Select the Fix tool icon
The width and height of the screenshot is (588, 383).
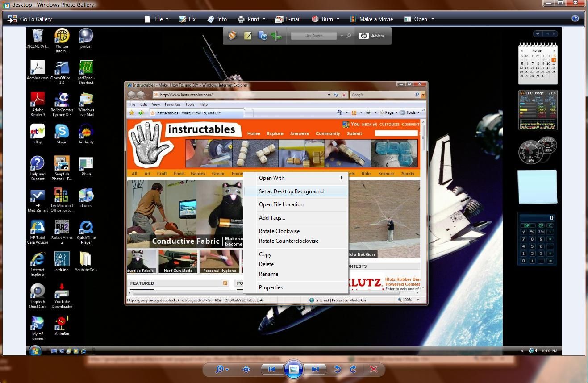point(181,19)
